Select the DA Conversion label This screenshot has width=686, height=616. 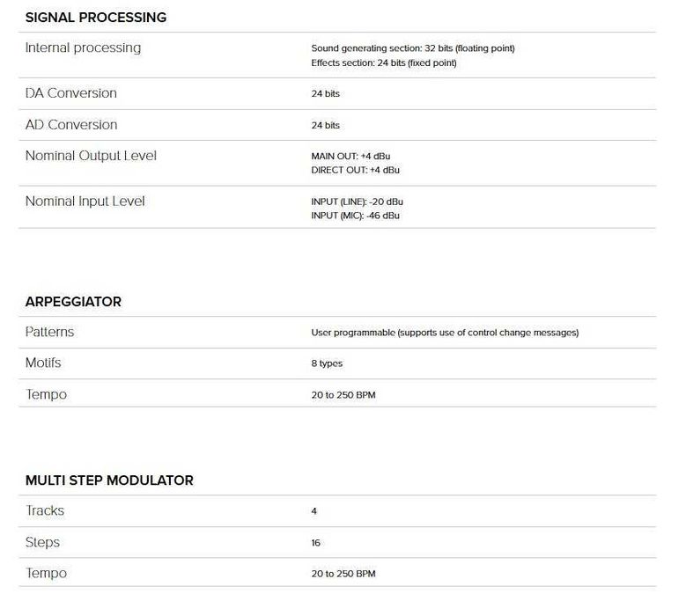(70, 93)
